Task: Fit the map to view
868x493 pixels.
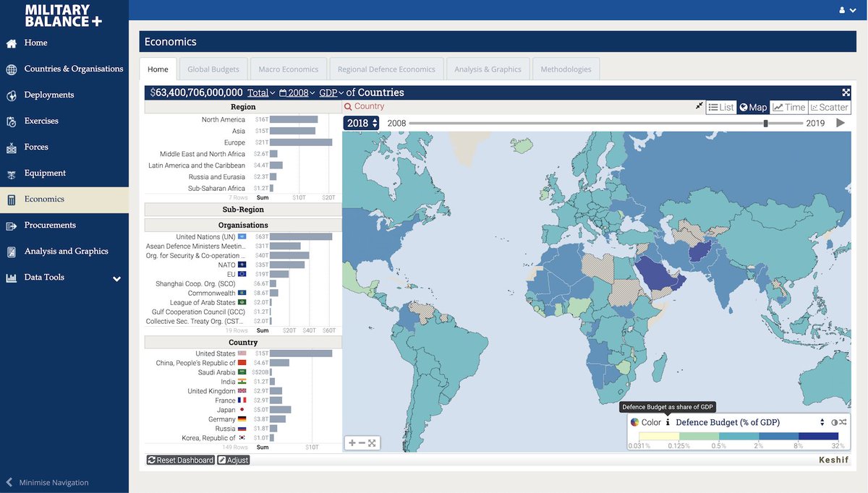Action: click(372, 443)
